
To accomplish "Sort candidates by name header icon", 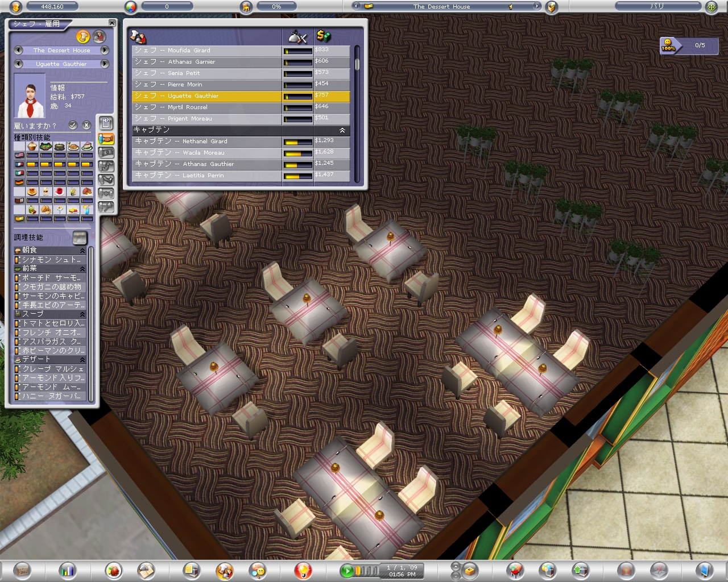I will [x=138, y=36].
